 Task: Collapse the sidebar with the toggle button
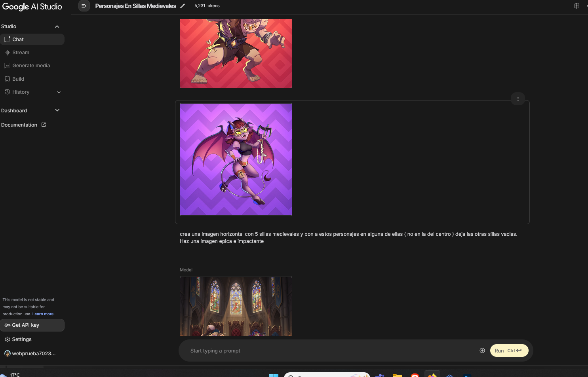coord(84,6)
